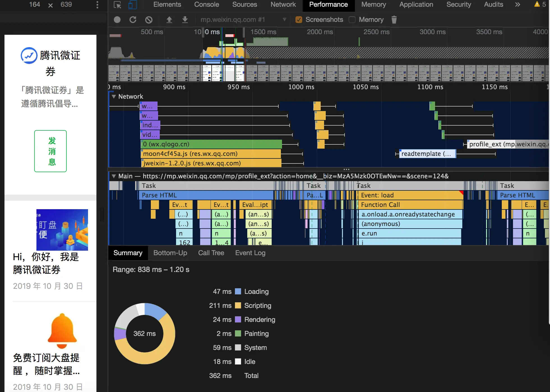Viewport: 550px width, 392px height.
Task: Click the save profile download icon
Action: pyautogui.click(x=185, y=20)
